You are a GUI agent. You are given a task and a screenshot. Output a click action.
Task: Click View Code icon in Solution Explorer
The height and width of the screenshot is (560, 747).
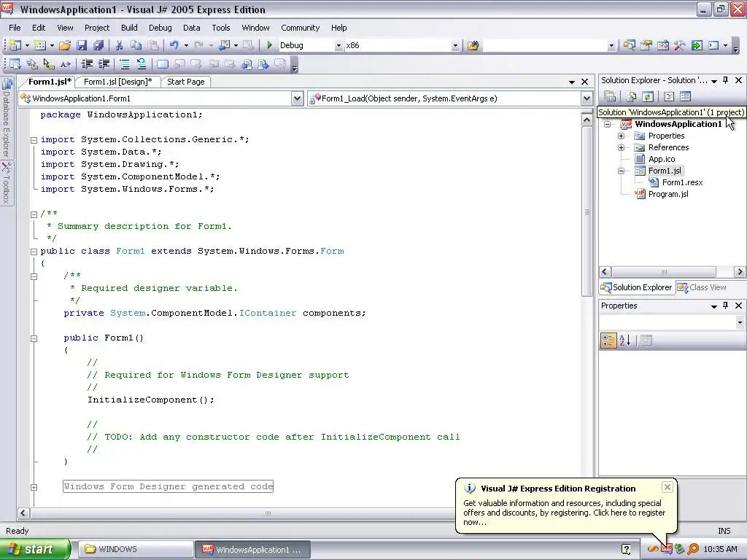click(669, 97)
